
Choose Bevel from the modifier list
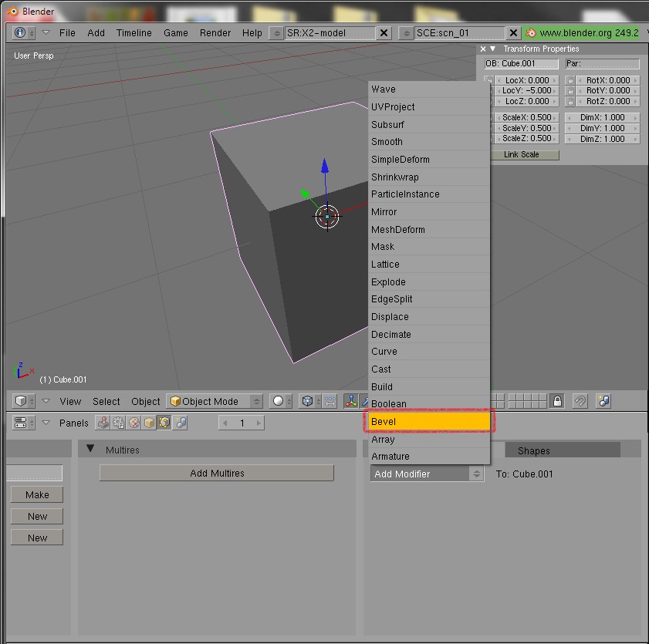(x=430, y=422)
